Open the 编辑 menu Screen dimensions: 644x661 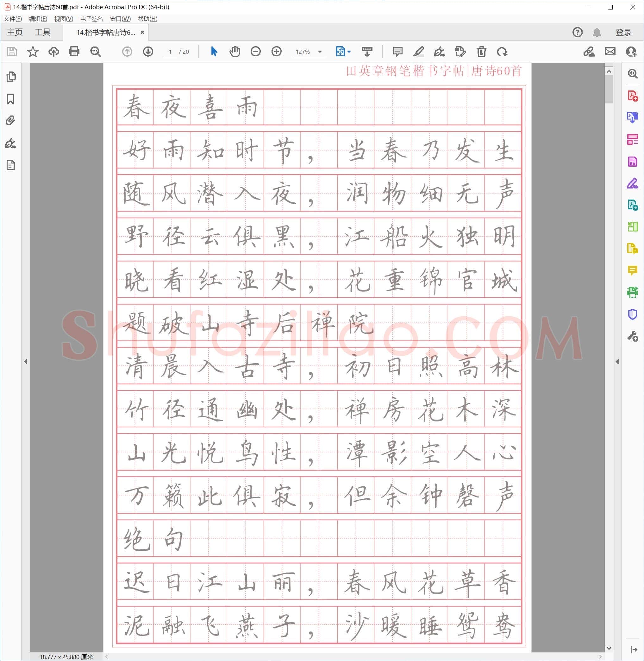tap(38, 19)
